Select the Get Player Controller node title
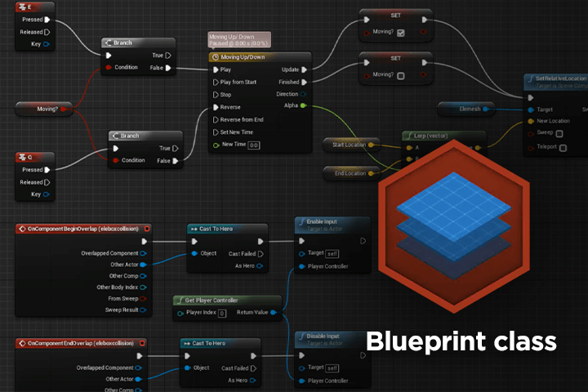 coord(212,301)
